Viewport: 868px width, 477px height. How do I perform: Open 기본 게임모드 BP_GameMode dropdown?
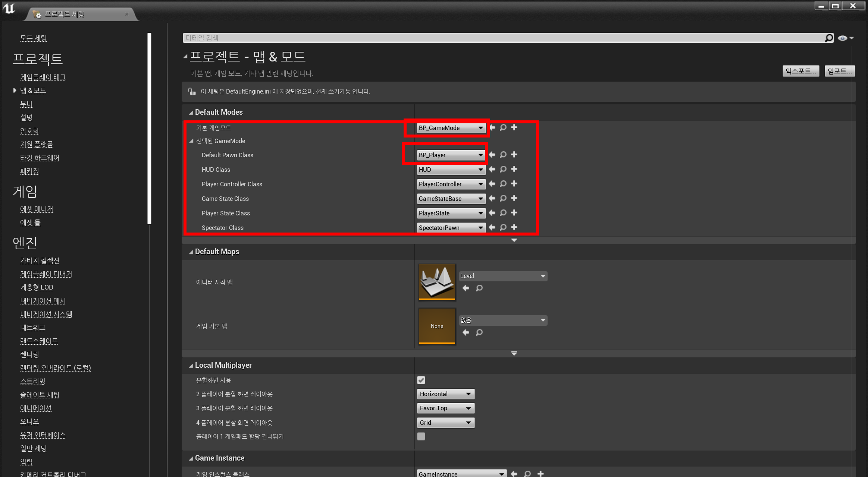point(451,128)
